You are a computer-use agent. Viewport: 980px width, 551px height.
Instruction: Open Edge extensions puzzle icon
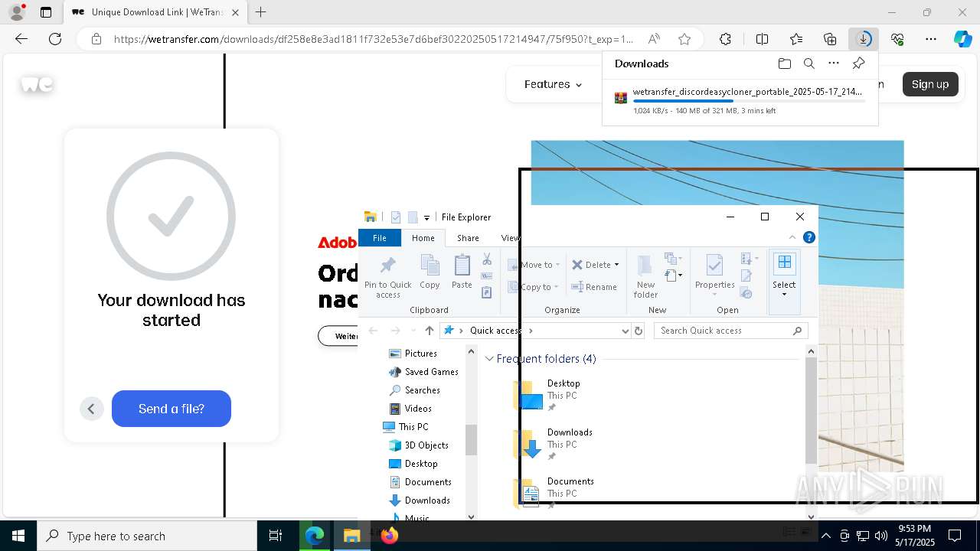(x=725, y=39)
